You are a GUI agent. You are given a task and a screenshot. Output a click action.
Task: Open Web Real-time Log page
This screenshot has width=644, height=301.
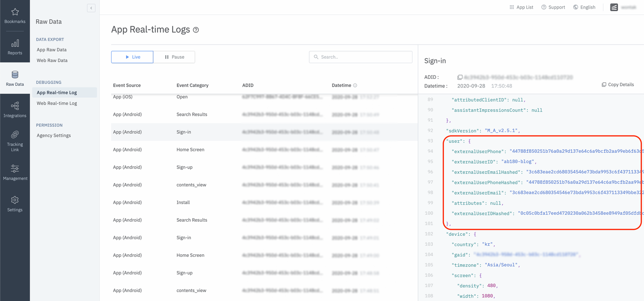(57, 103)
